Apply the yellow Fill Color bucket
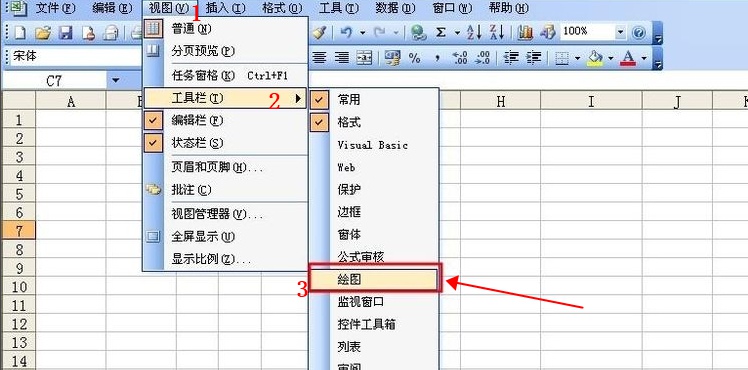This screenshot has width=748, height=370. coord(595,58)
